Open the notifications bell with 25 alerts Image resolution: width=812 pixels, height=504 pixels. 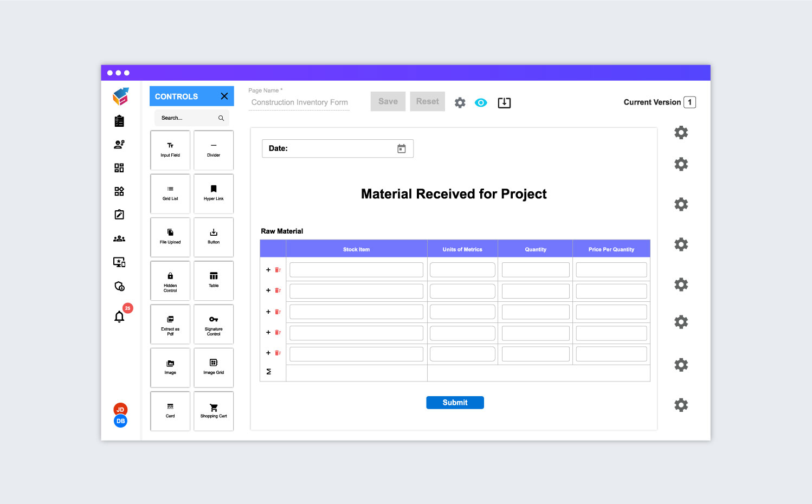119,316
